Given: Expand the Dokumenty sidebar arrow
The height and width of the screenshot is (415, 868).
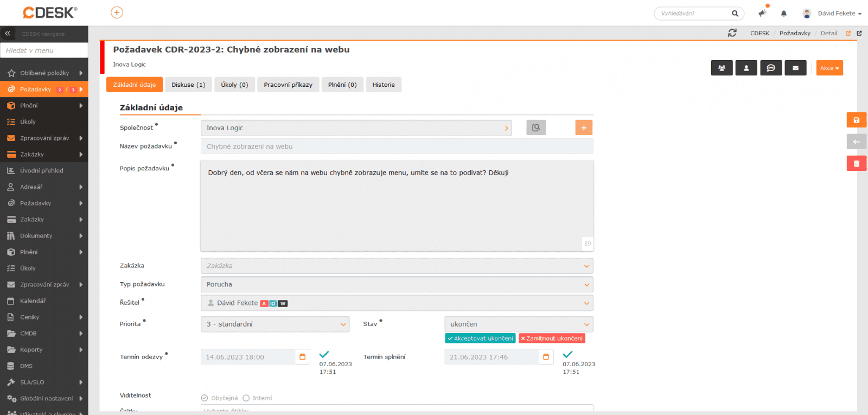Looking at the screenshot, I should coord(81,235).
